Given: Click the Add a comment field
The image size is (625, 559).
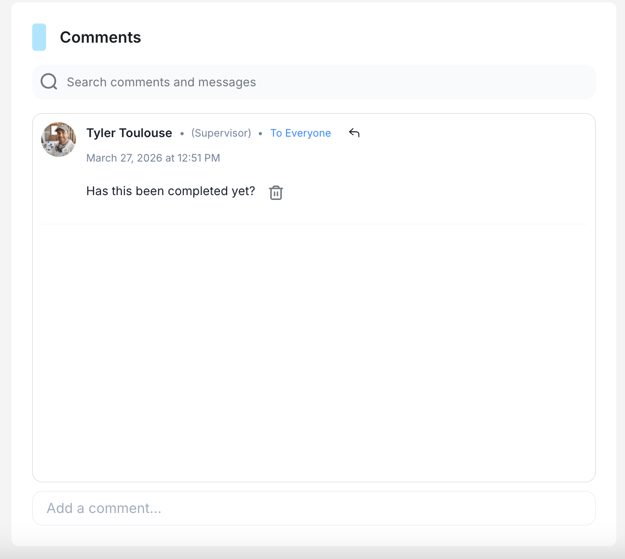Looking at the screenshot, I should click(x=314, y=508).
